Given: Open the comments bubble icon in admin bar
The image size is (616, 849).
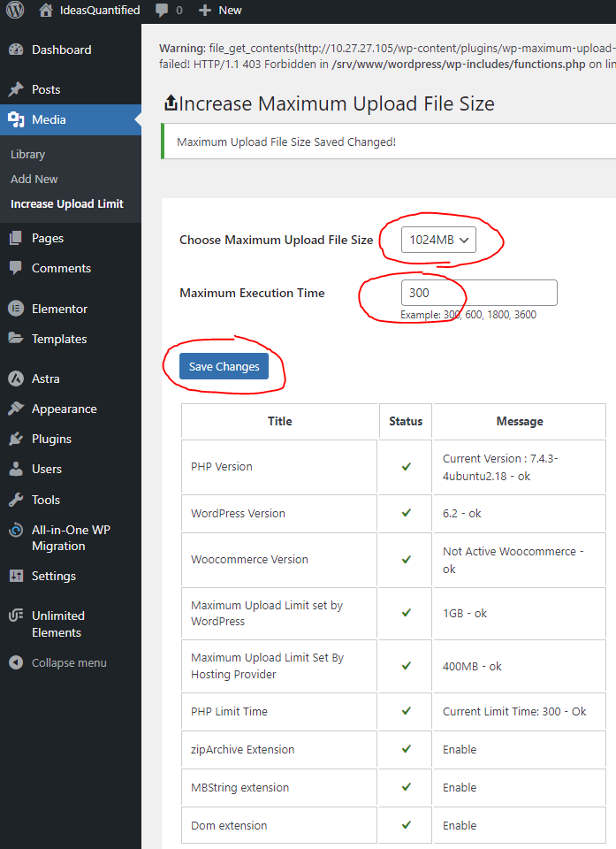Looking at the screenshot, I should [162, 11].
